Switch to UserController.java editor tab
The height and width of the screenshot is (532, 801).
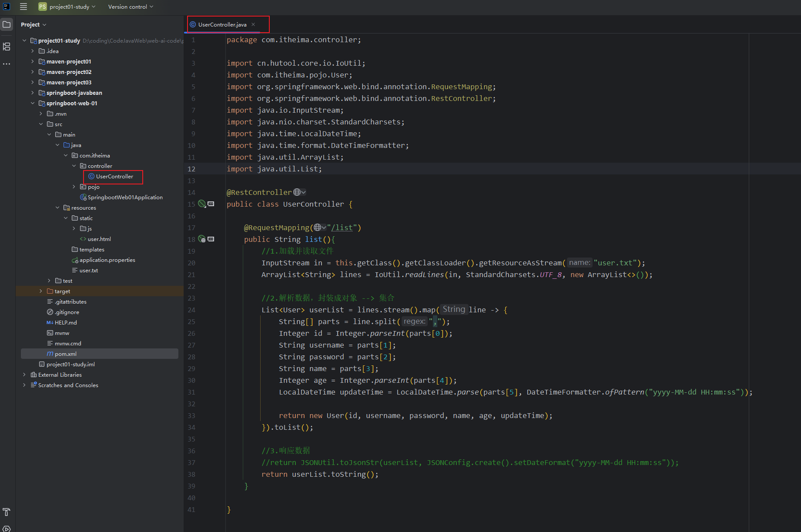[x=222, y=24]
